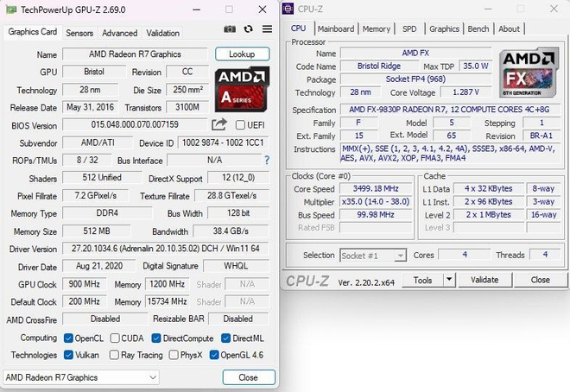Click the Code Name value Bristol Ridge
The height and width of the screenshot is (392, 570).
click(x=379, y=66)
